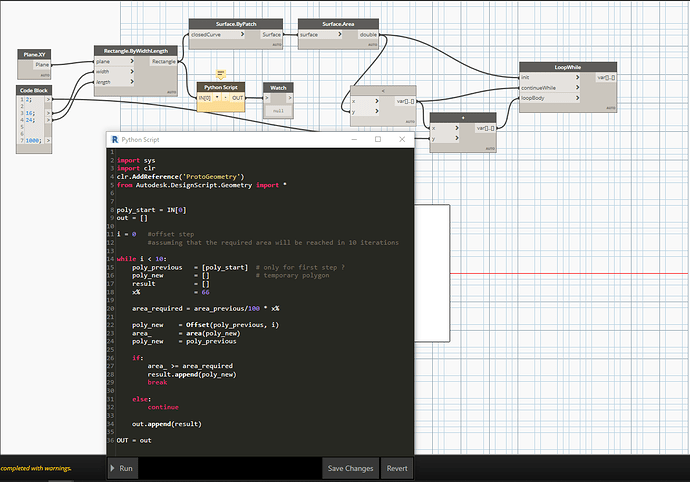Select the Surface.ByPatch node header
The height and width of the screenshot is (482, 690).
point(237,23)
